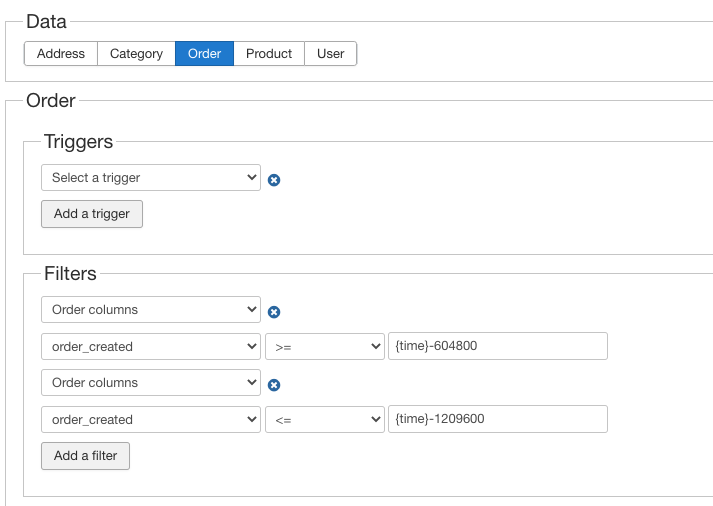The height and width of the screenshot is (506, 713).
Task: Click the '{time}-604800' value field
Action: coord(498,347)
